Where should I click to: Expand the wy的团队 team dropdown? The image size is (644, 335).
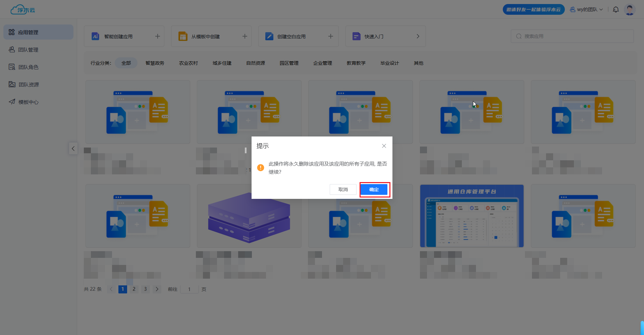coord(587,9)
